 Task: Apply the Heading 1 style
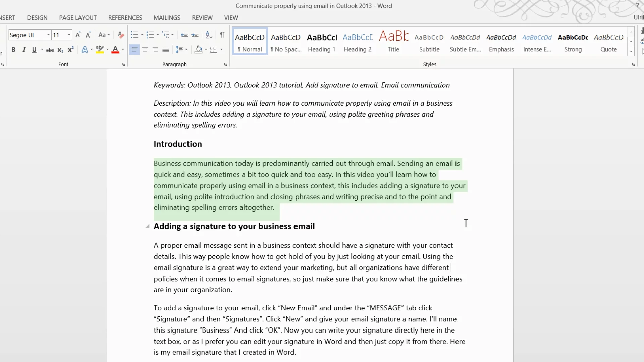click(322, 42)
